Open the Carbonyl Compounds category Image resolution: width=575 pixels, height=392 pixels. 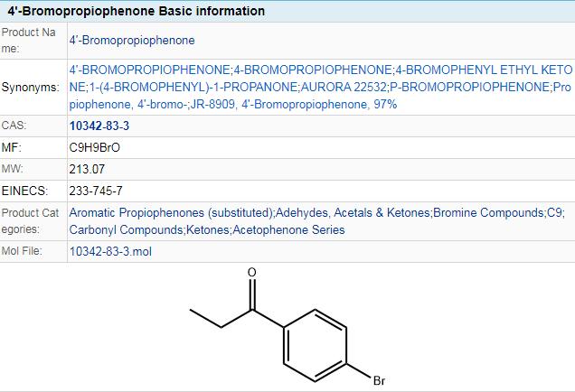click(x=126, y=229)
